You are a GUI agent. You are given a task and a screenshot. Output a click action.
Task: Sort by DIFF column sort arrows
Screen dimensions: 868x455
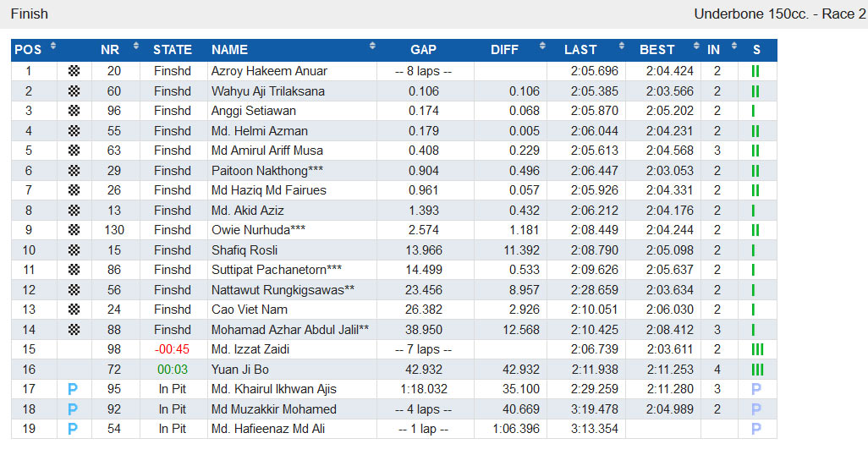pyautogui.click(x=542, y=46)
